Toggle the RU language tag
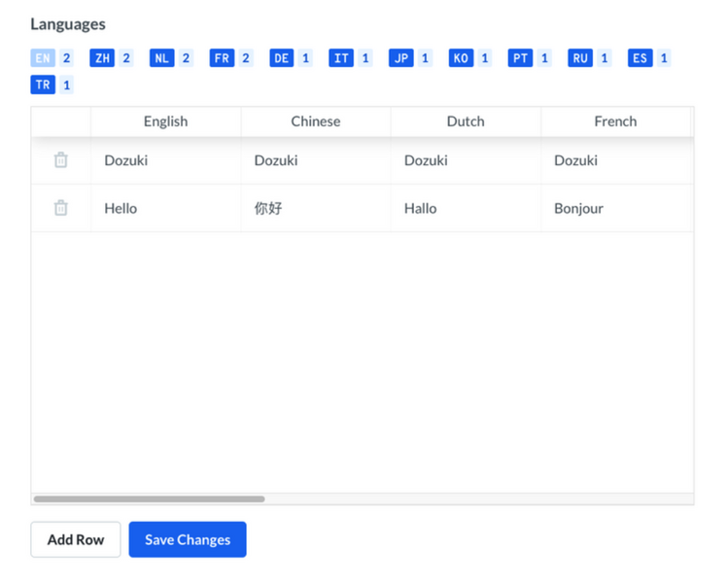Image resolution: width=728 pixels, height=583 pixels. click(x=580, y=58)
